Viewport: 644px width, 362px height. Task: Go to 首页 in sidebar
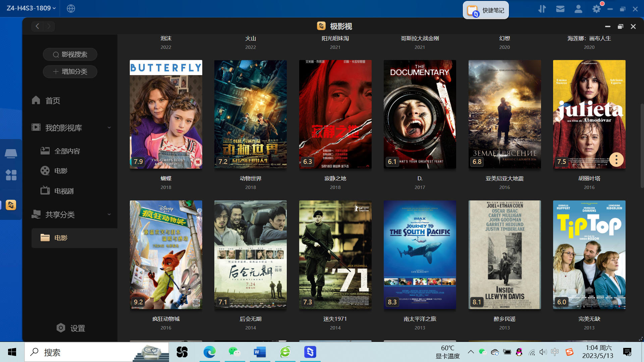coord(46,101)
